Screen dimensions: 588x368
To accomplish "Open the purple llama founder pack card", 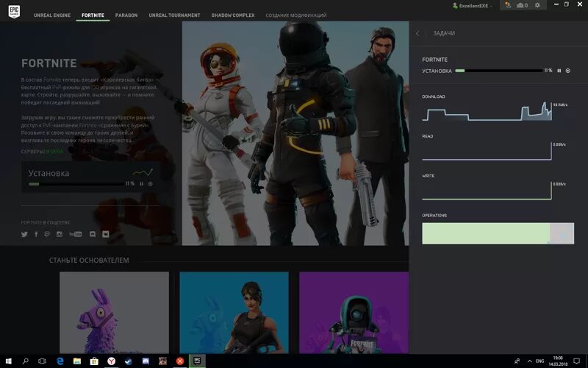I will [x=114, y=312].
